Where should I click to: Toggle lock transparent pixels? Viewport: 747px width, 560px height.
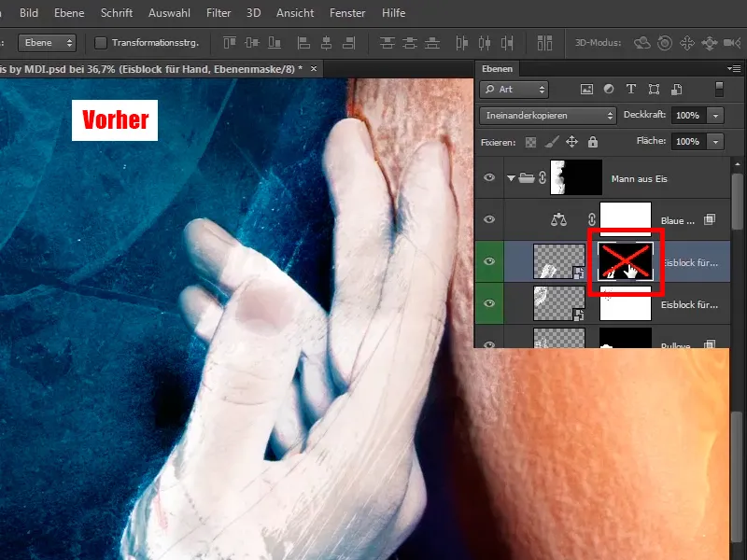pyautogui.click(x=530, y=142)
